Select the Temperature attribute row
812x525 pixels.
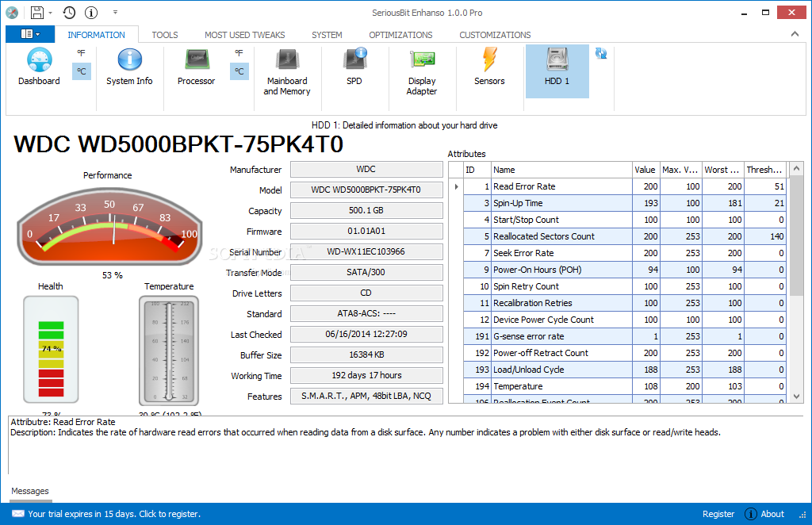click(x=625, y=386)
